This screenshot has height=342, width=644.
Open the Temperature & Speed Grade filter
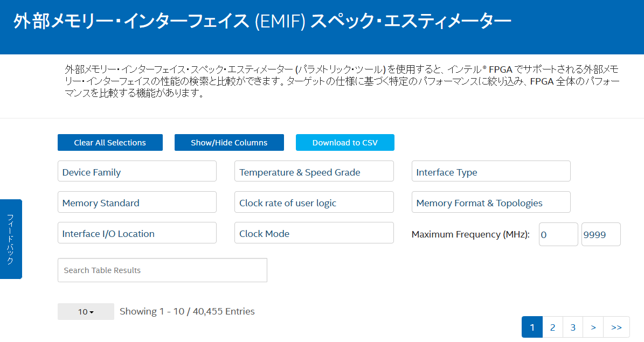[x=314, y=171]
